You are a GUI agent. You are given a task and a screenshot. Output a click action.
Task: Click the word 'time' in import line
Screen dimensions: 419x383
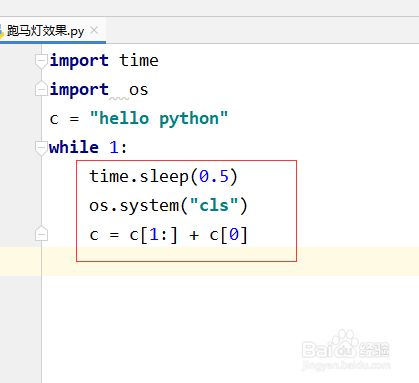coord(139,60)
